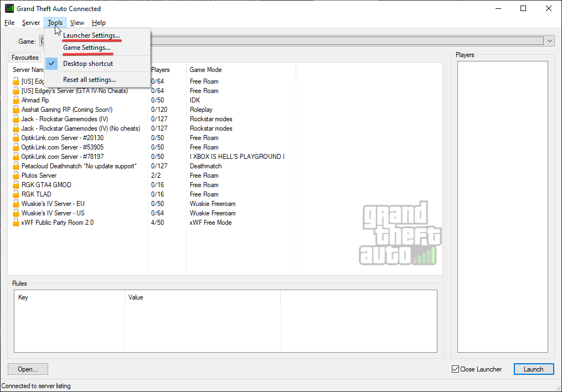
Task: Select OptikLink.com Server - #53905
Action: pyautogui.click(x=63, y=147)
